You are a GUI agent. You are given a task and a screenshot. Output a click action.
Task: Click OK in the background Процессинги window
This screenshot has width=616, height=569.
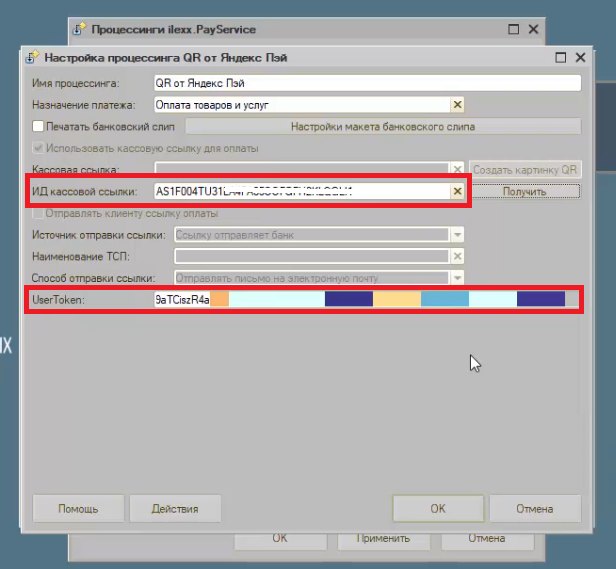coord(280,541)
